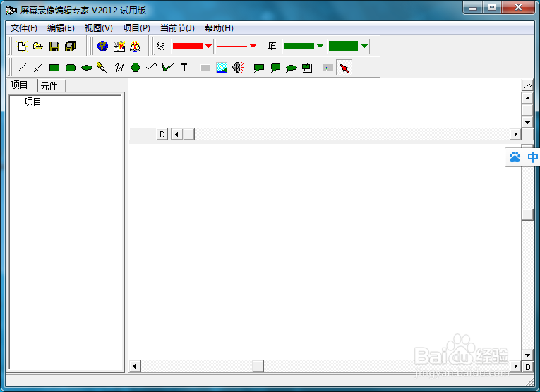
Task: Open the 帮助(H) menu
Action: click(219, 28)
